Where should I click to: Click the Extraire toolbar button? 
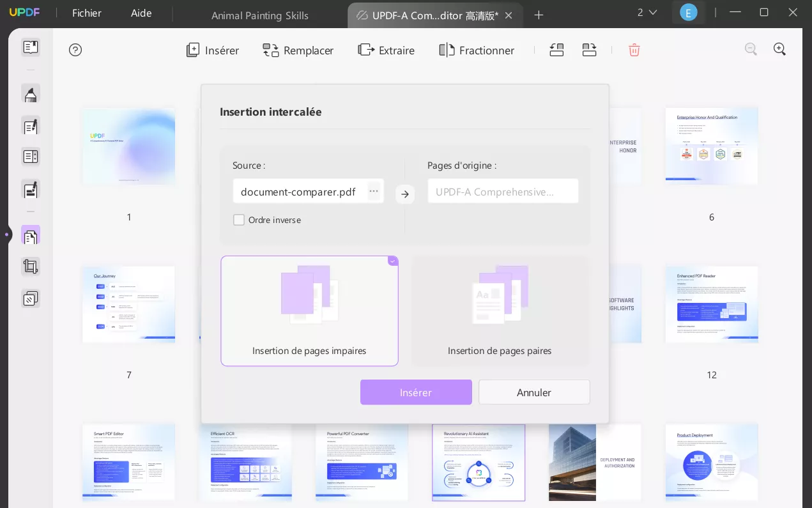(x=387, y=50)
